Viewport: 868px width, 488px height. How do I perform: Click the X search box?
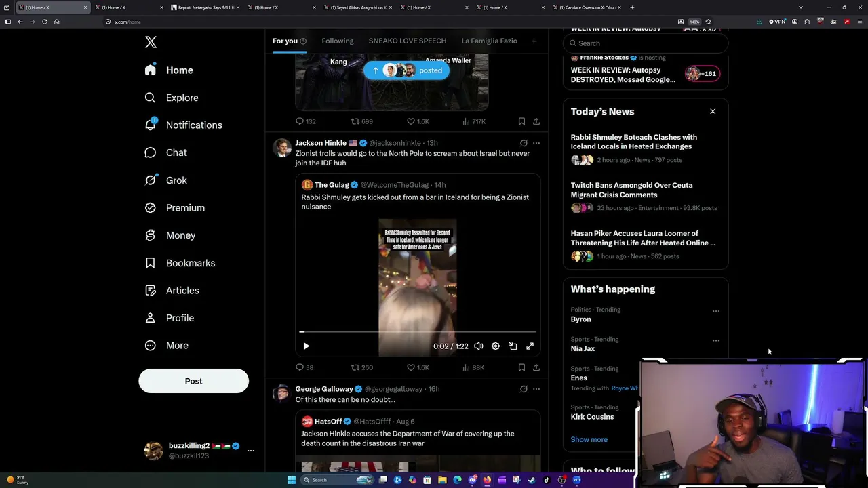646,43
